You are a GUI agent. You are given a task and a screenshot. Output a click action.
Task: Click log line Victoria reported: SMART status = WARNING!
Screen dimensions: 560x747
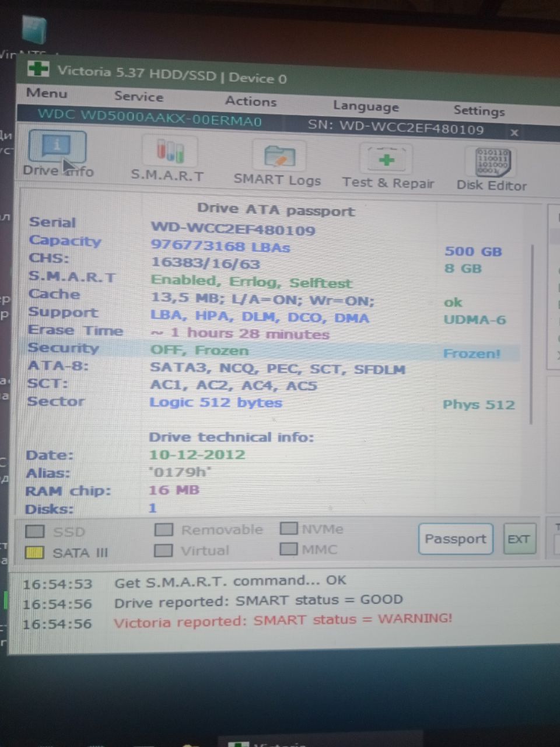point(283,620)
